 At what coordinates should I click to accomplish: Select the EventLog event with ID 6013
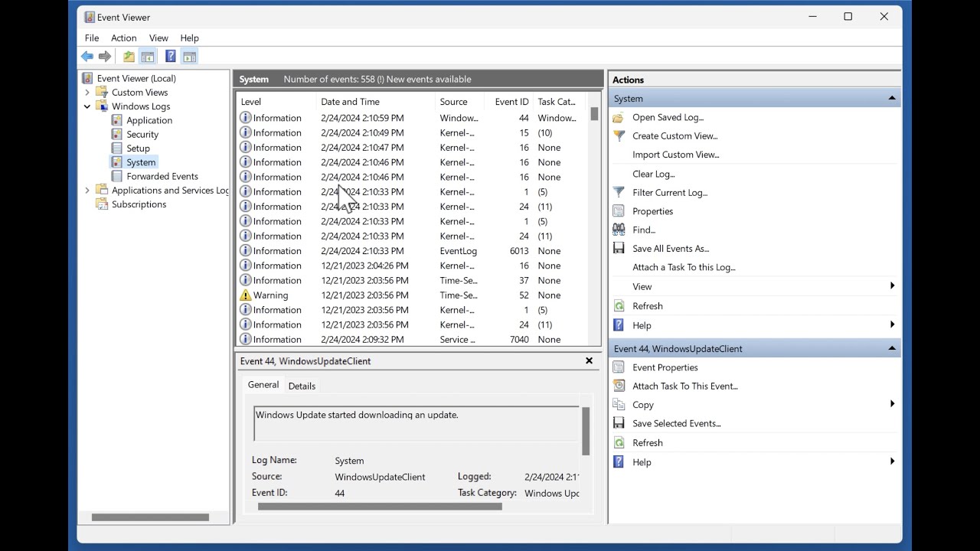412,251
